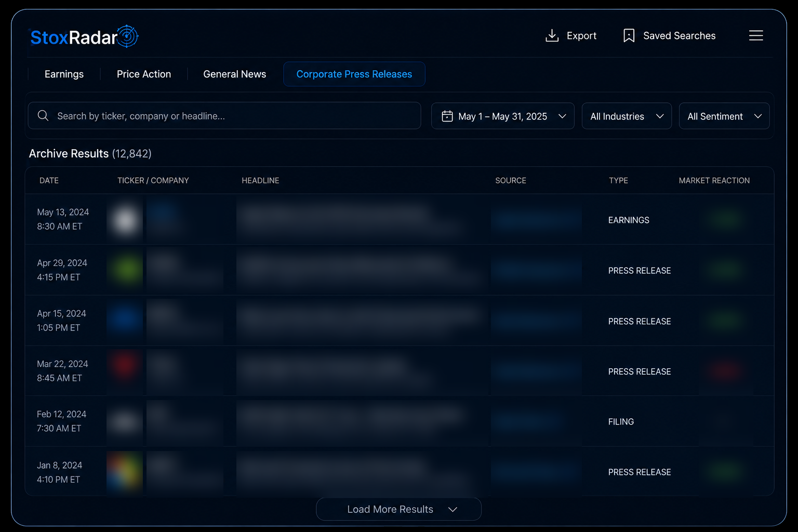The height and width of the screenshot is (532, 798).
Task: Sort by the DATE column header
Action: (x=49, y=180)
